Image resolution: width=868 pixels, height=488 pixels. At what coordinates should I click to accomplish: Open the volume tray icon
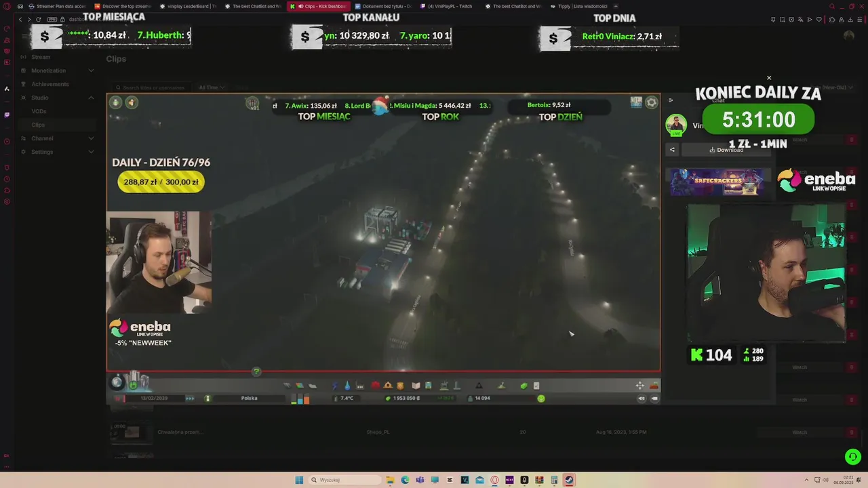pyautogui.click(x=826, y=480)
